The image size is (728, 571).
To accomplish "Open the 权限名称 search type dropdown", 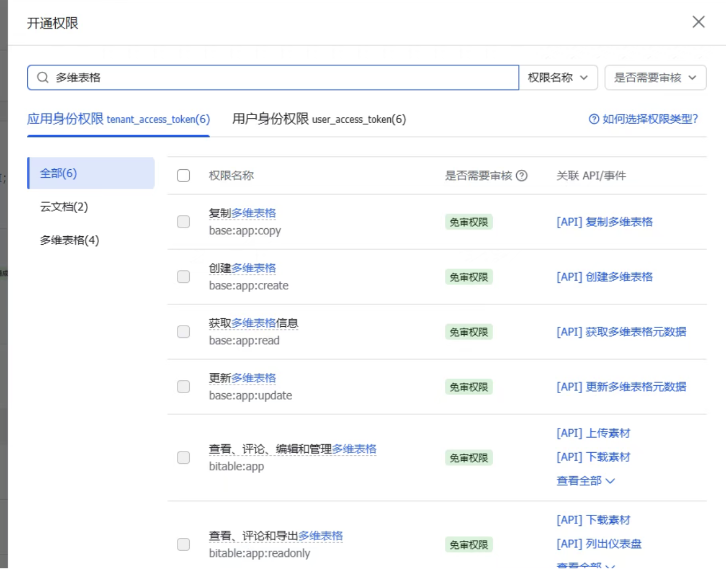I will click(x=558, y=78).
